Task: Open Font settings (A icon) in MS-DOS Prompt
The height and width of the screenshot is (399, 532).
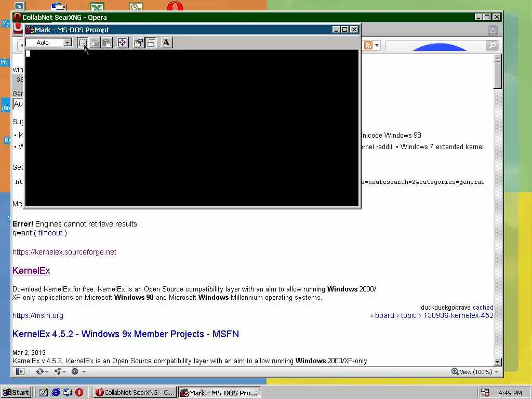Action: pos(166,43)
